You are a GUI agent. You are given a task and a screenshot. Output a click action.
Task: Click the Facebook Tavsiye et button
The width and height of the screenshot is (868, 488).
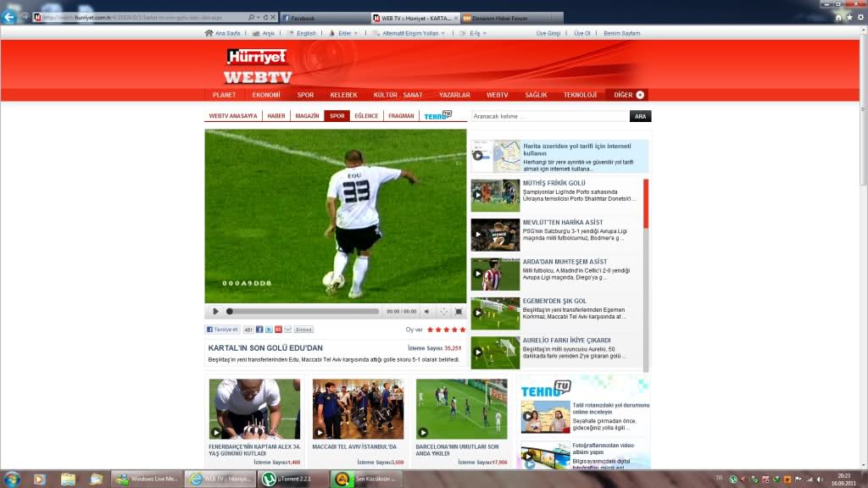pyautogui.click(x=223, y=330)
